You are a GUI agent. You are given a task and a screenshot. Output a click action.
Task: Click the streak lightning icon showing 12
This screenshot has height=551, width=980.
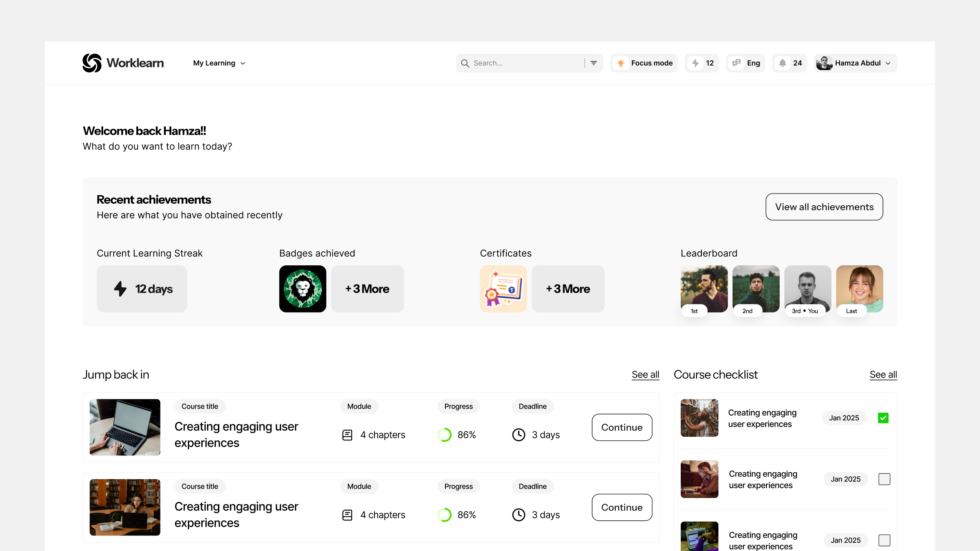pyautogui.click(x=696, y=63)
